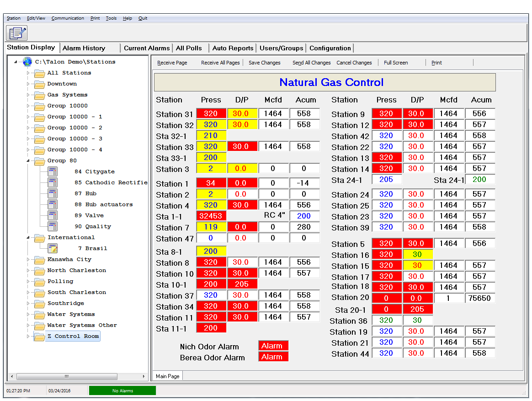This screenshot has width=532, height=401.
Task: Select the Polling folder icon
Action: 39,282
